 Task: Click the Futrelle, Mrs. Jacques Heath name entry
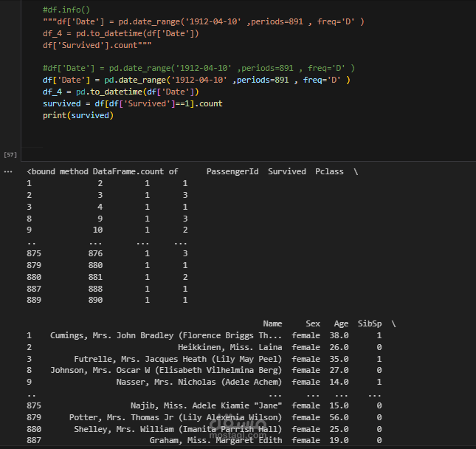[x=178, y=359]
